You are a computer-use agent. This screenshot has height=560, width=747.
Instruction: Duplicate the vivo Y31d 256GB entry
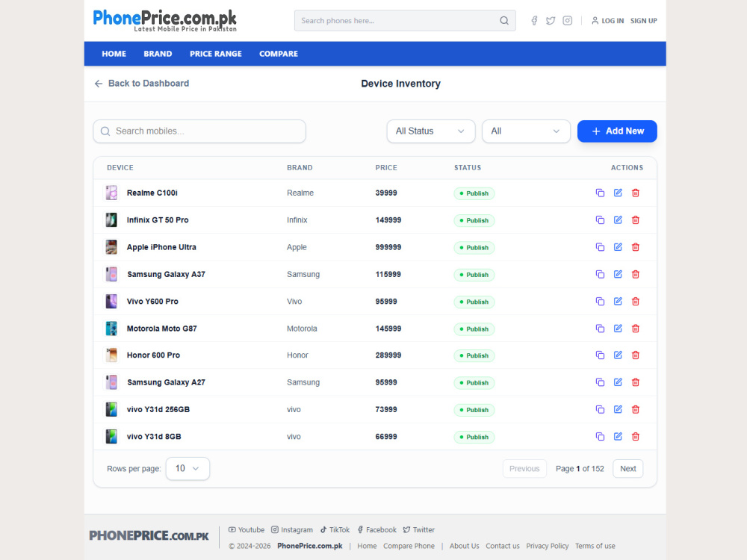click(x=600, y=409)
